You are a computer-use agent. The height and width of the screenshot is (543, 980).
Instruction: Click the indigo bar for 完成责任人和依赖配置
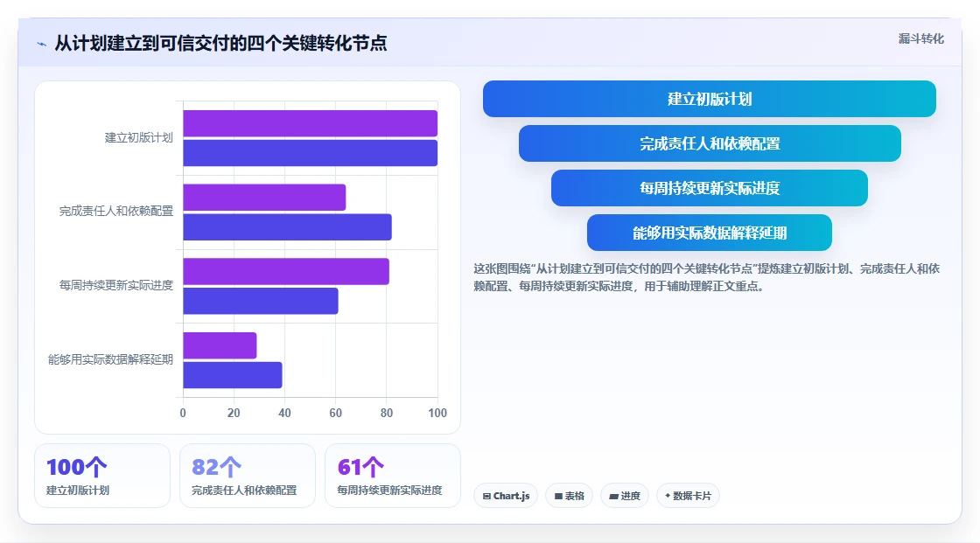pyautogui.click(x=288, y=226)
